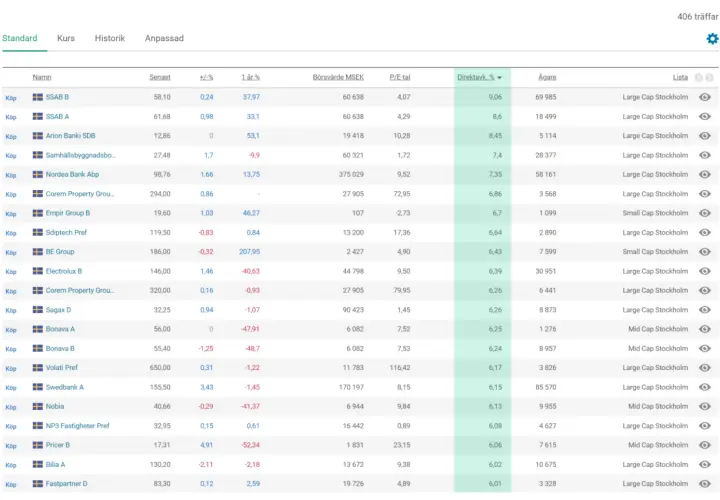Image resolution: width=720 pixels, height=500 pixels.
Task: Sort by Direktavk. % column dropdown arrow
Action: (x=500, y=78)
